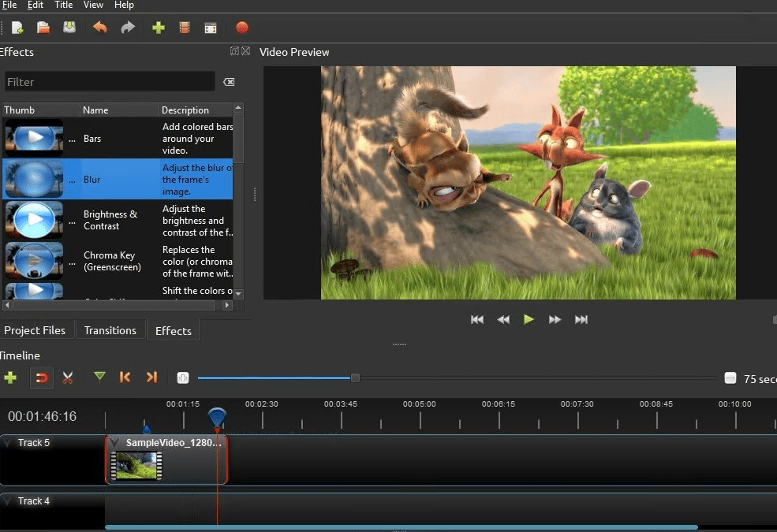Screen dimensions: 777x532
Task: Jump to the next marker
Action: tap(151, 378)
